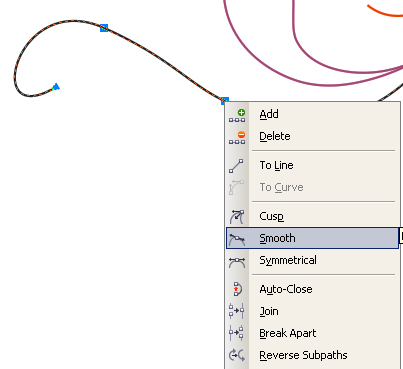Select Join menu entry
The height and width of the screenshot is (369, 403).
[x=312, y=311]
